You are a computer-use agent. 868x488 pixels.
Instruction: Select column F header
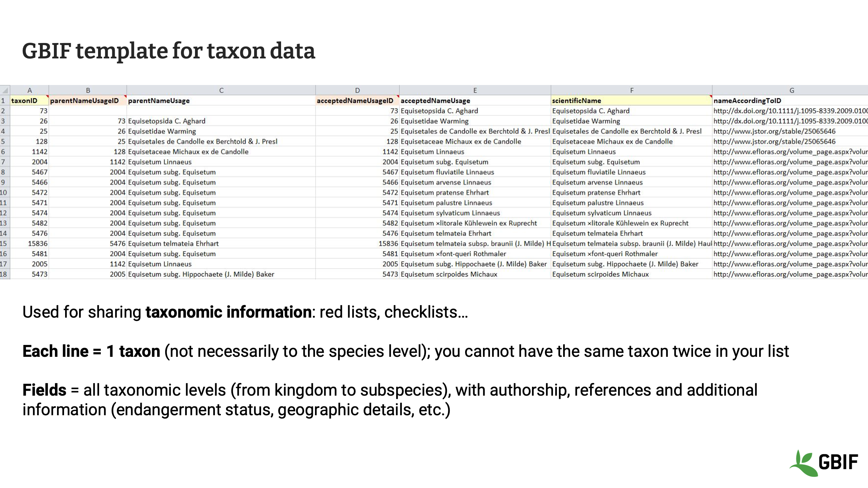(x=631, y=90)
